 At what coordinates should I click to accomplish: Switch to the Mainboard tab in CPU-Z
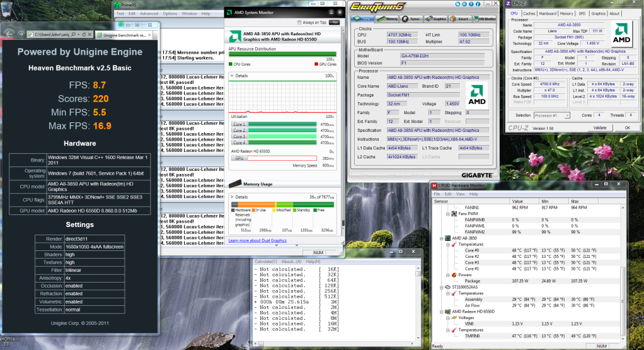(x=548, y=13)
